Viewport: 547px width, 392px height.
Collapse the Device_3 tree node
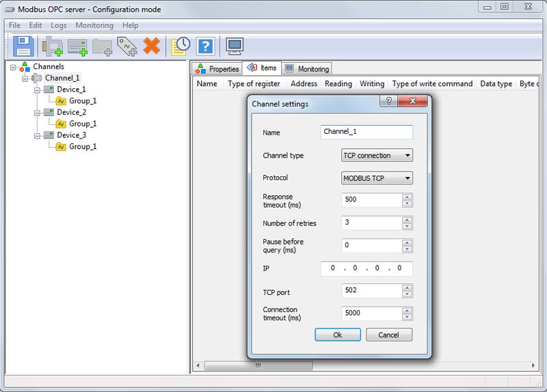[37, 135]
